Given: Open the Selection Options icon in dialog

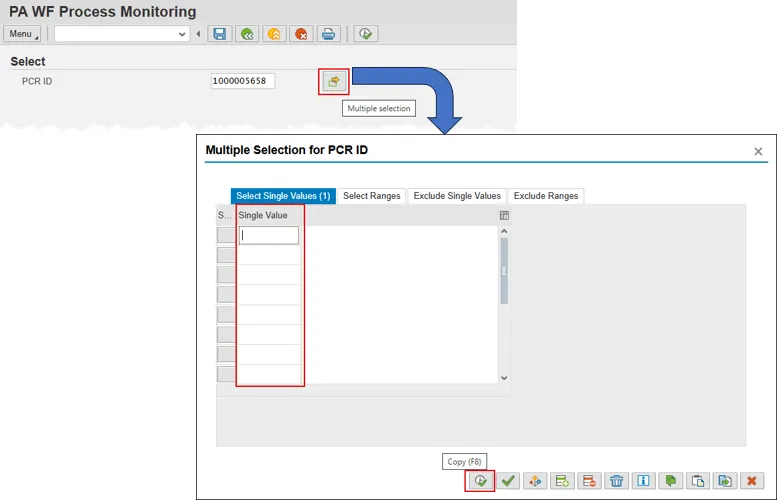Looking at the screenshot, I should click(x=535, y=481).
